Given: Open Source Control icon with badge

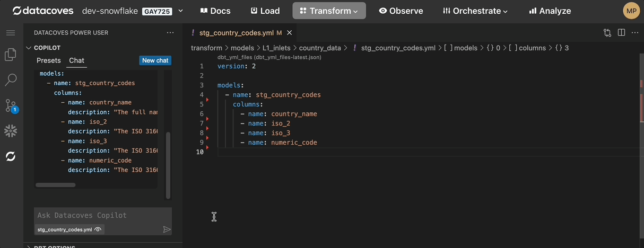Looking at the screenshot, I should point(11,105).
